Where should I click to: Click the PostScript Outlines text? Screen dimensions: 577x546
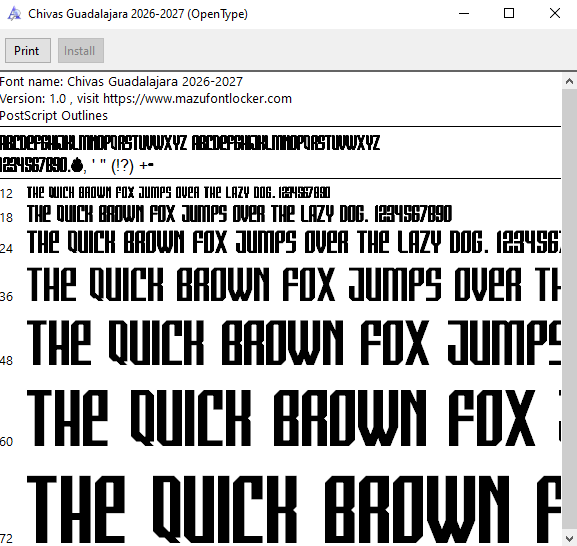tap(54, 116)
